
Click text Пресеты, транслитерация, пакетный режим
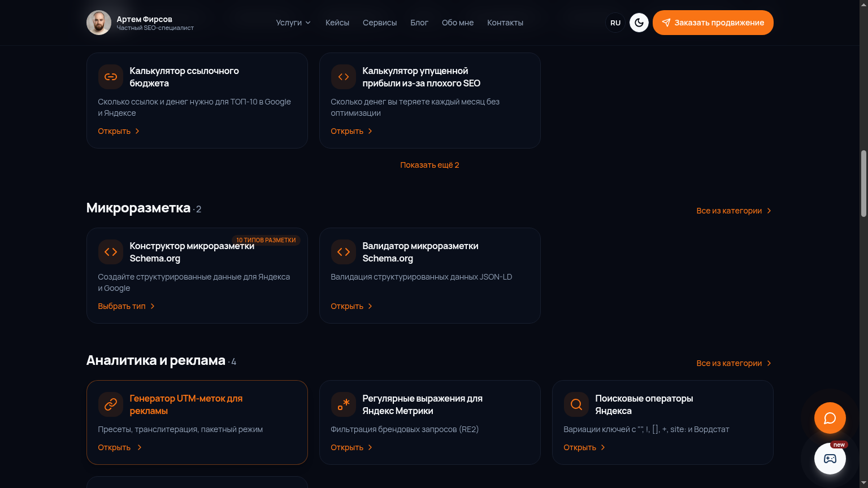pos(180,429)
